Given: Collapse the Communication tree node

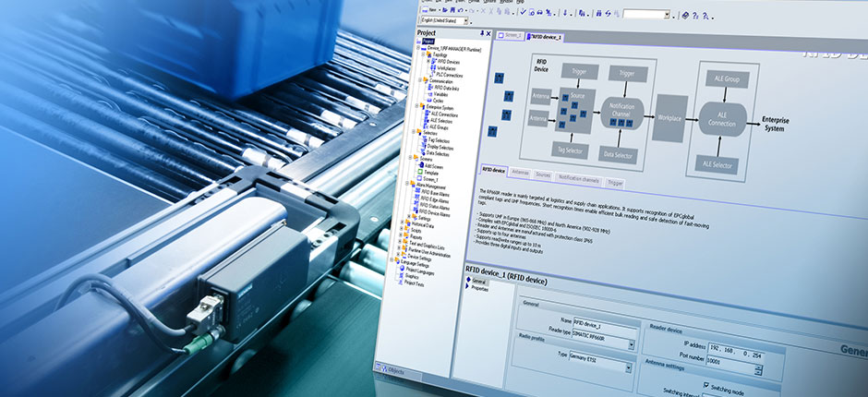Looking at the screenshot, I should (x=419, y=80).
